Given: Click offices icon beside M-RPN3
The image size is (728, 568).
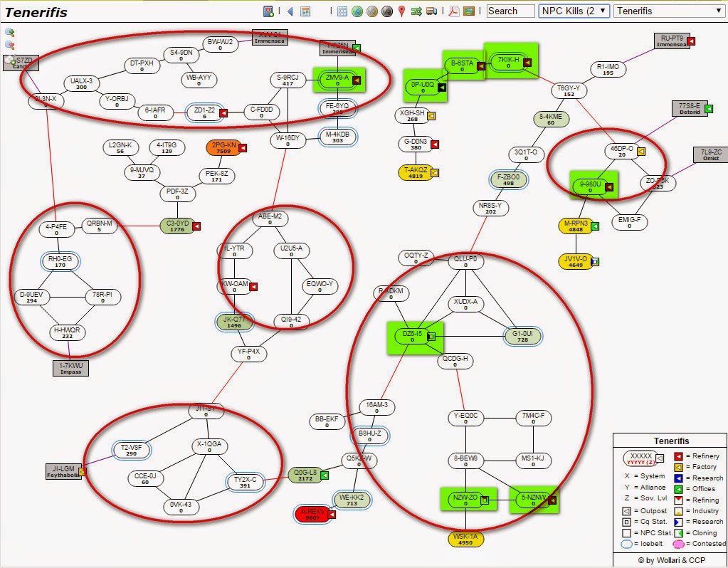Looking at the screenshot, I should (x=595, y=226).
